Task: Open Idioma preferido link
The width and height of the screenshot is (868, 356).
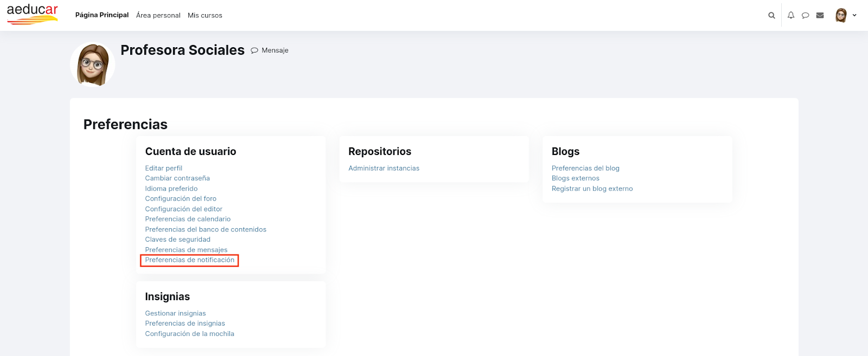Action: (x=171, y=189)
